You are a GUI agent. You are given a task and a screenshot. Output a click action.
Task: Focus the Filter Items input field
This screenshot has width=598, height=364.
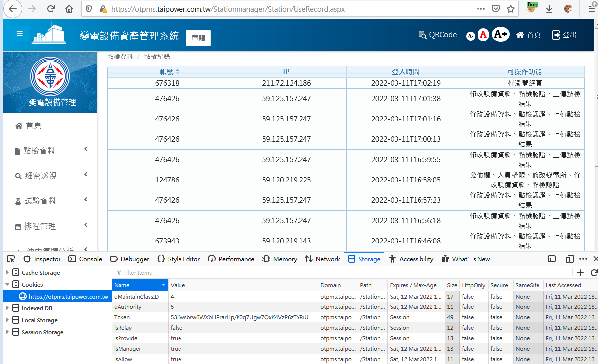tap(342, 273)
